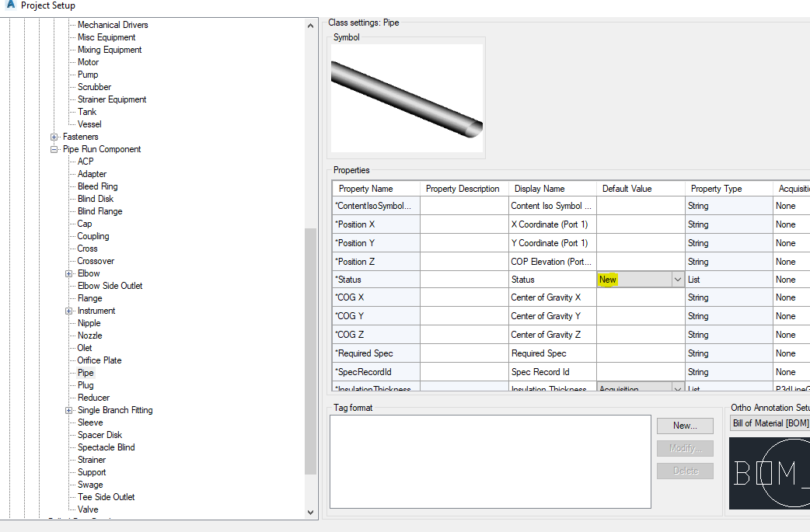This screenshot has width=810, height=532.
Task: Click the *Position X property name cell
Action: pyautogui.click(x=376, y=224)
